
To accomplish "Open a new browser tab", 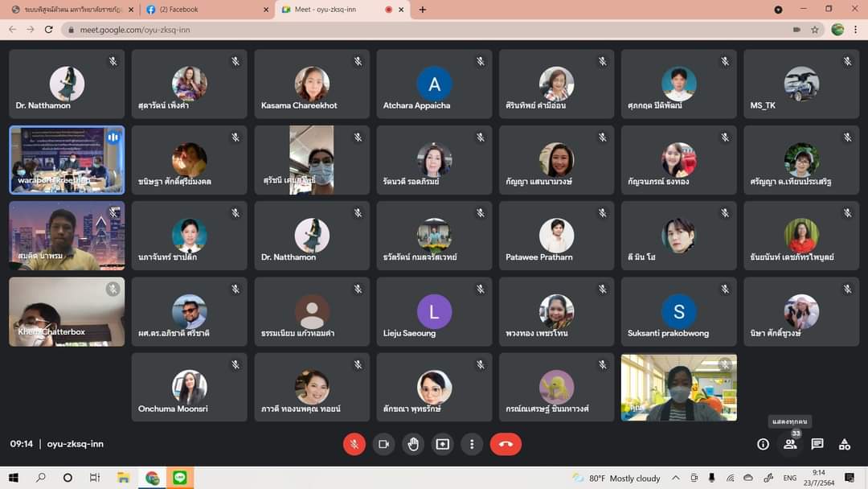I will [423, 10].
